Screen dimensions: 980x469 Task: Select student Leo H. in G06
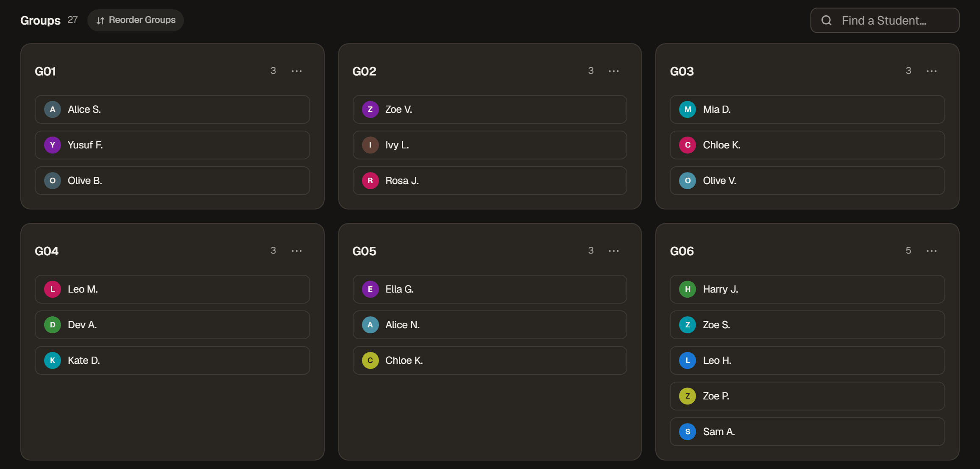point(807,360)
